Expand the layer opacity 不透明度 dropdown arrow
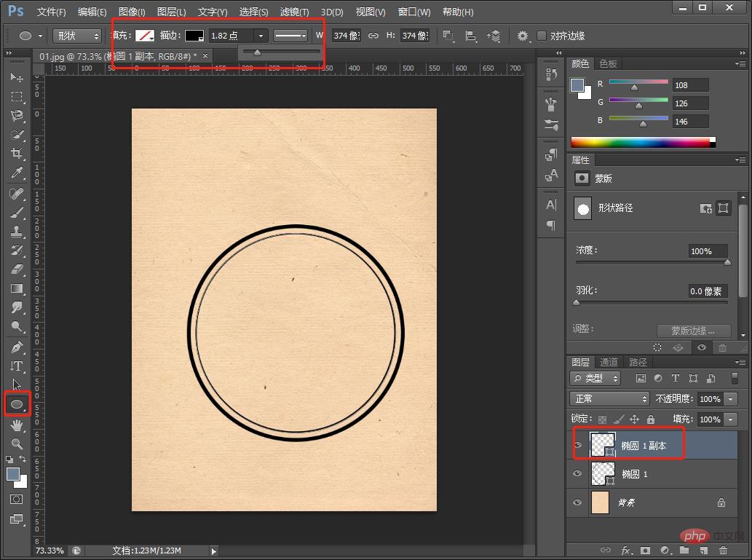The width and height of the screenshot is (752, 560). pyautogui.click(x=730, y=399)
